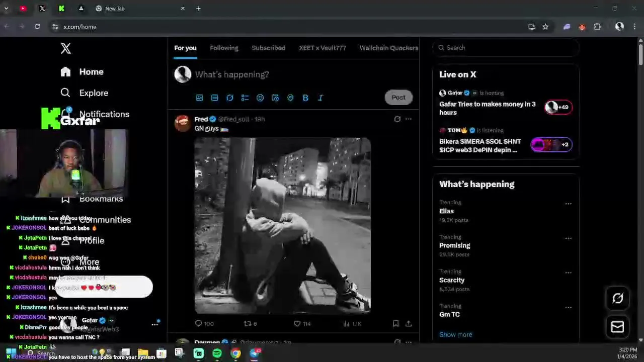The height and width of the screenshot is (362, 644).
Task: Open File Explorer from the taskbar
Action: 143,353
